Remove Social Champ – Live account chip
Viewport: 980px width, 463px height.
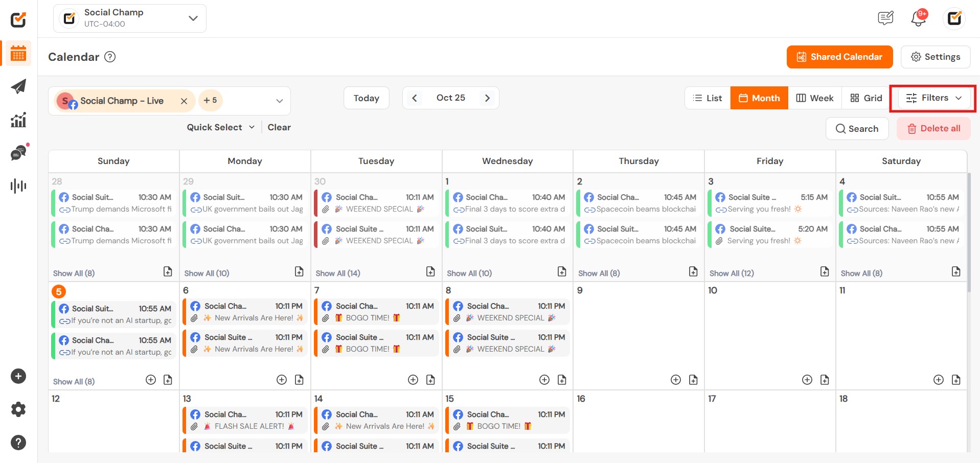pos(184,101)
